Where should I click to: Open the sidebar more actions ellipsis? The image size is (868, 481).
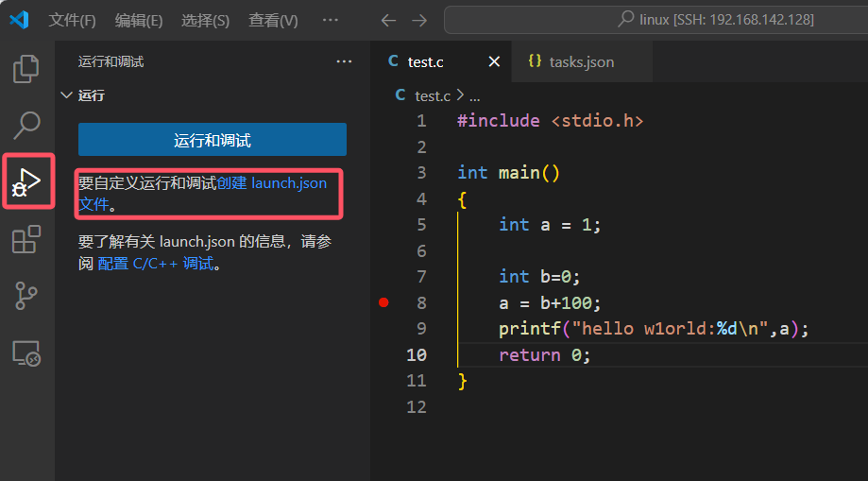click(344, 61)
